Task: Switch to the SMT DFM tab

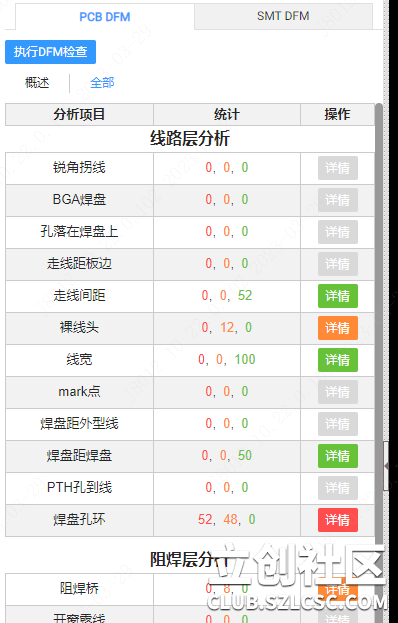Action: pyautogui.click(x=283, y=16)
